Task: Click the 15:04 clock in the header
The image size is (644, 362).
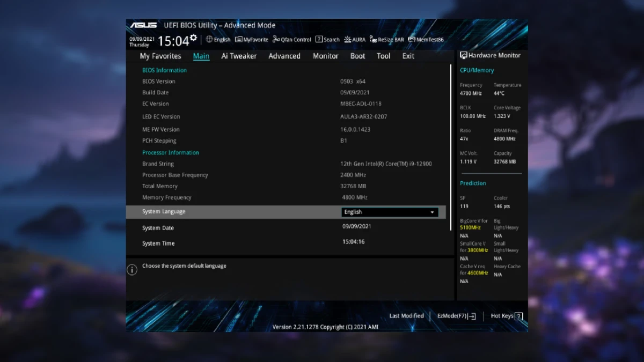Action: pos(173,41)
